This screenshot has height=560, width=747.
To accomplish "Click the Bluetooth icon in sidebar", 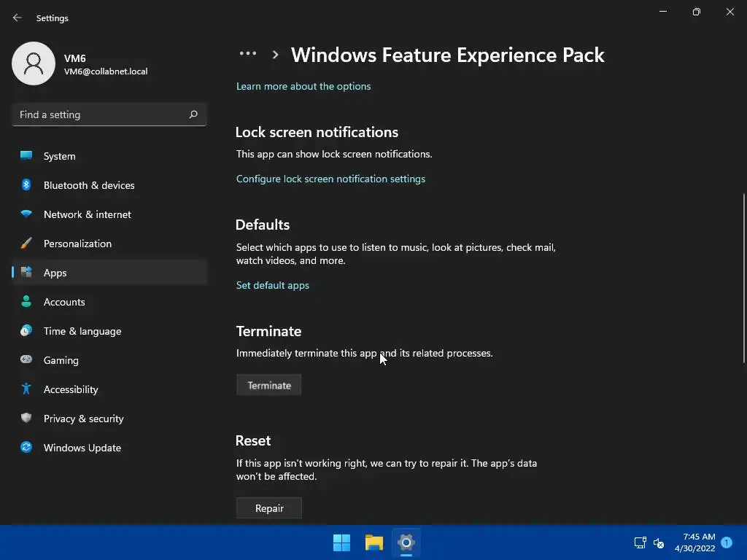I will pyautogui.click(x=26, y=184).
